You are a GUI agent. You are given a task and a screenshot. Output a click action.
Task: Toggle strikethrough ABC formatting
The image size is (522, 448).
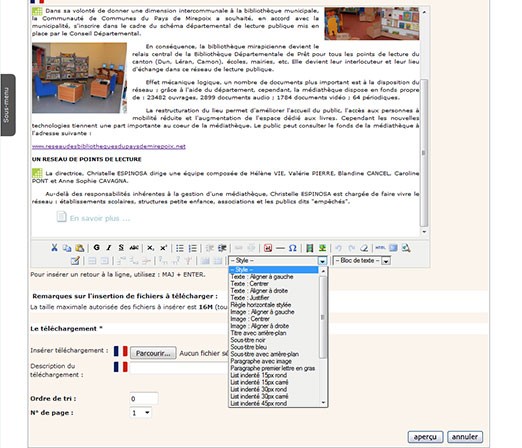(134, 248)
